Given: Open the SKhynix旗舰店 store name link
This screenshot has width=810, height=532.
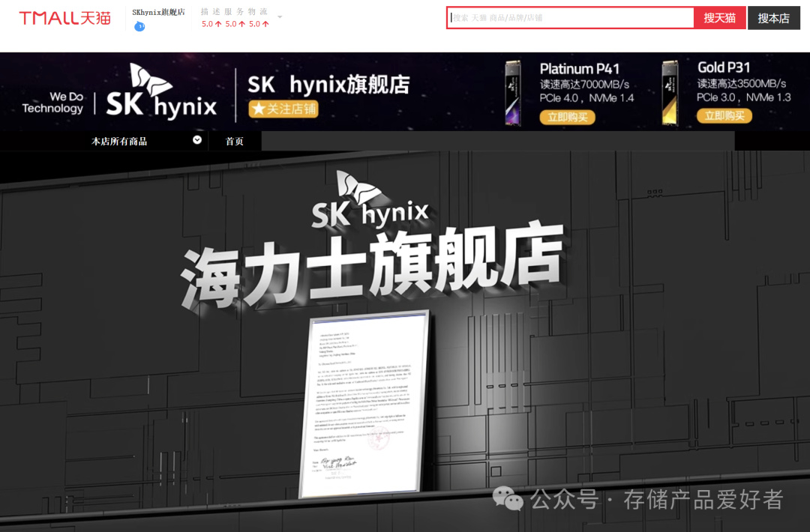Looking at the screenshot, I should coord(158,12).
